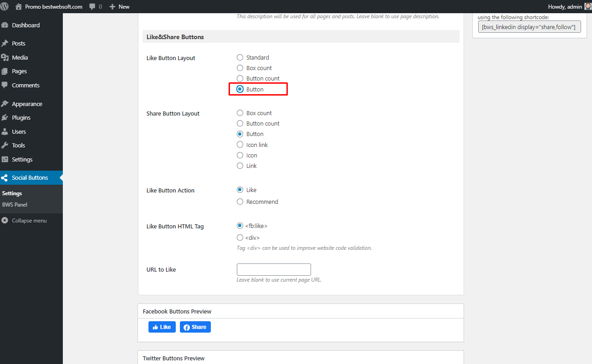The image size is (592, 364).
Task: Click the Settings sliders icon in sidebar
Action: tap(5, 159)
